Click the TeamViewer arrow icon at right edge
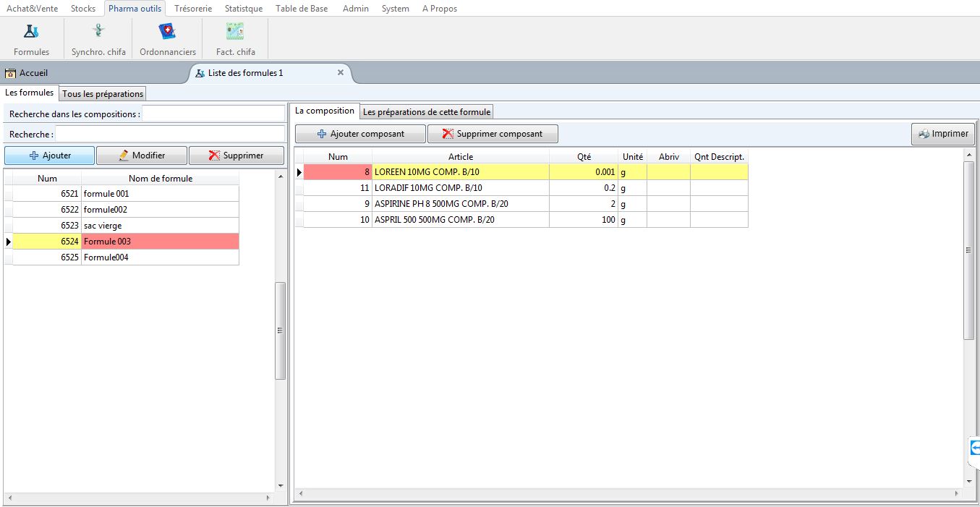This screenshot has width=980, height=507. coord(974,448)
